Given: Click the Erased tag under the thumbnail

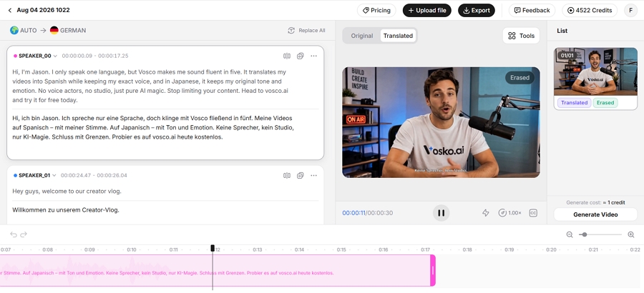Looking at the screenshot, I should click(x=605, y=103).
